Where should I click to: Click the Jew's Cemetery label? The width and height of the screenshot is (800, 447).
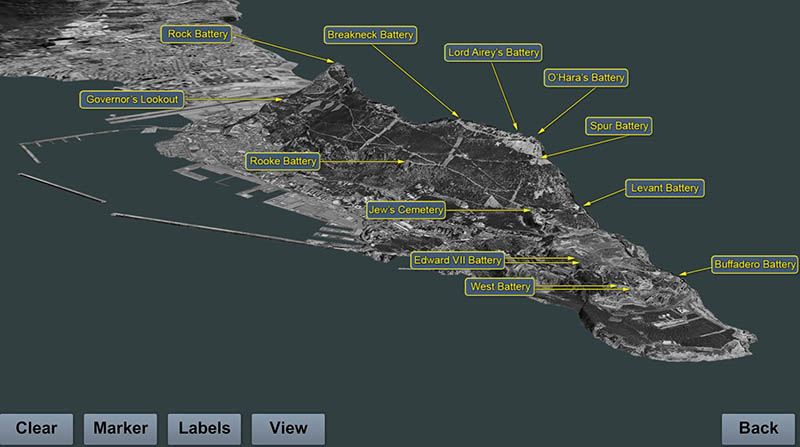pyautogui.click(x=406, y=210)
